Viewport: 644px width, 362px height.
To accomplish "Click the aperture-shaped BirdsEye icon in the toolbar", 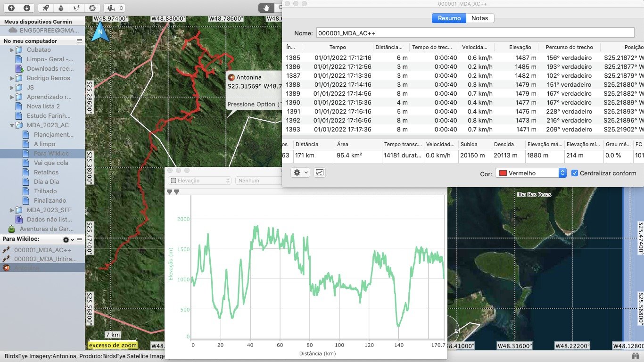I will pyautogui.click(x=92, y=8).
